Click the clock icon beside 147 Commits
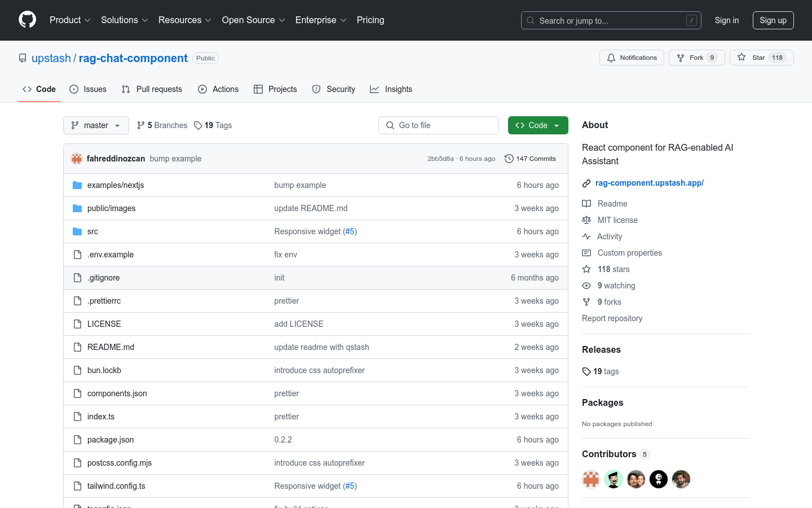The height and width of the screenshot is (508, 812). point(509,159)
